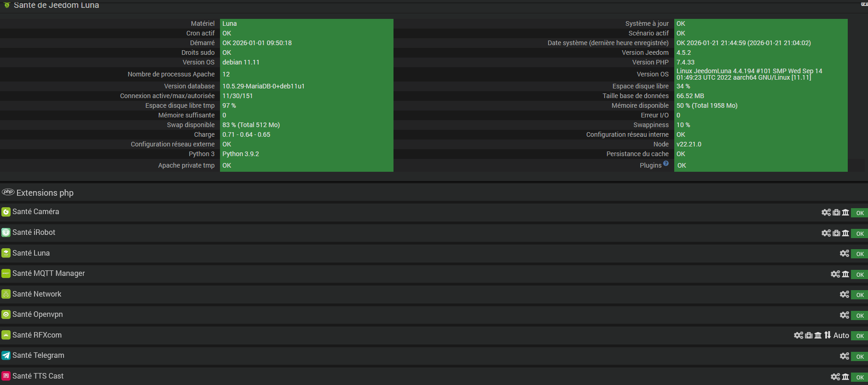The width and height of the screenshot is (868, 385).
Task: Click the building icon in Santé TTS Cast row
Action: 845,377
